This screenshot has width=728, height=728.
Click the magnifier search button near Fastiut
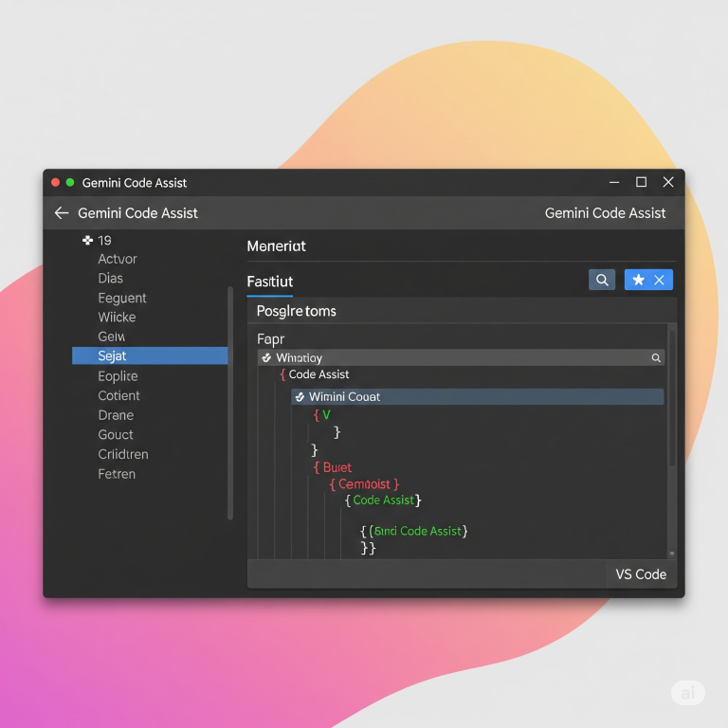pyautogui.click(x=601, y=280)
